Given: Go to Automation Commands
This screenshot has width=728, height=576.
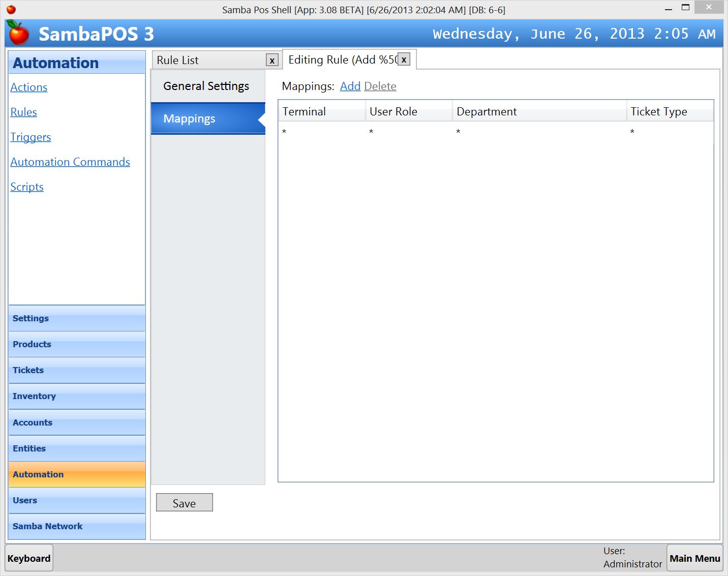Looking at the screenshot, I should (70, 162).
